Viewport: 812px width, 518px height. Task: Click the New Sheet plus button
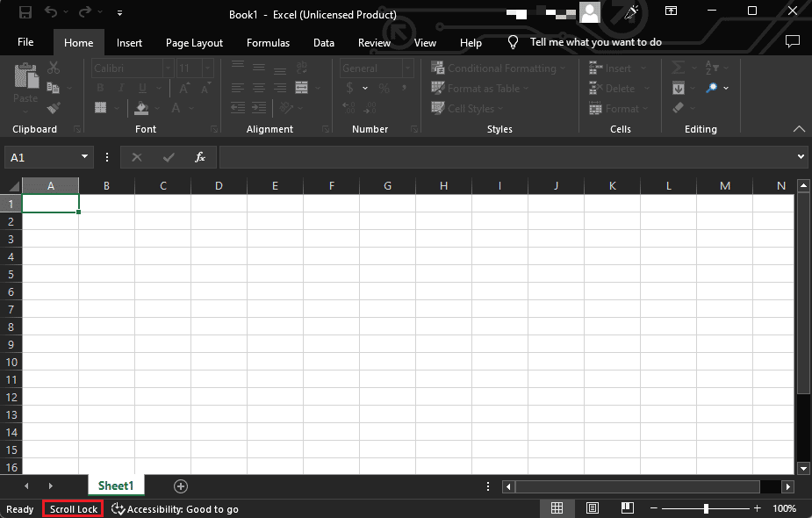(180, 486)
